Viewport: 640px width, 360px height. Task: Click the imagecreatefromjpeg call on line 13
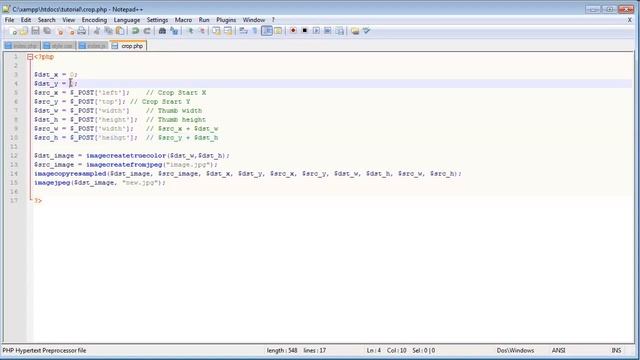click(x=124, y=165)
